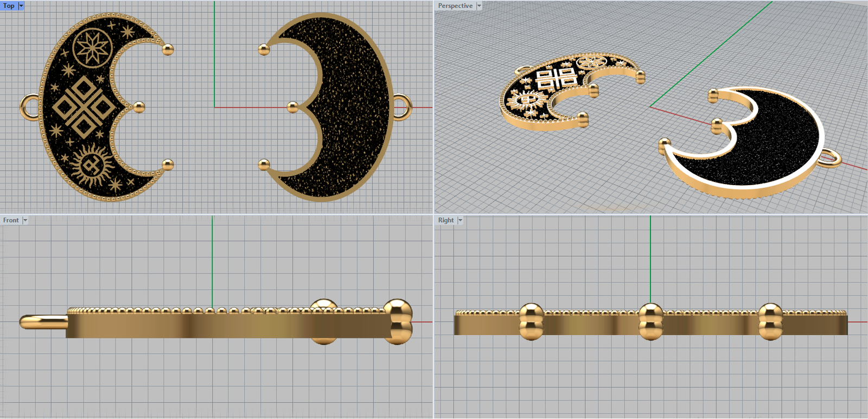868x419 pixels.
Task: Expand the Right viewport dropdown arrow
Action: [x=460, y=220]
